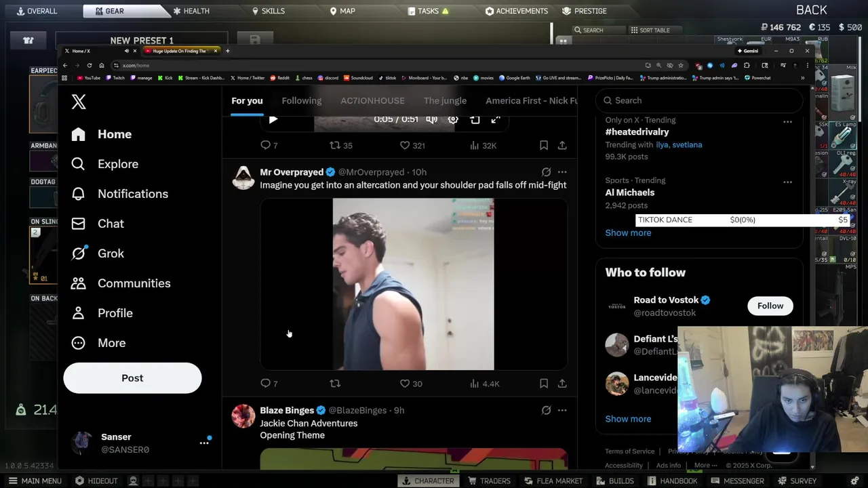
Task: Open the YouTube bookmark
Action: [x=89, y=78]
